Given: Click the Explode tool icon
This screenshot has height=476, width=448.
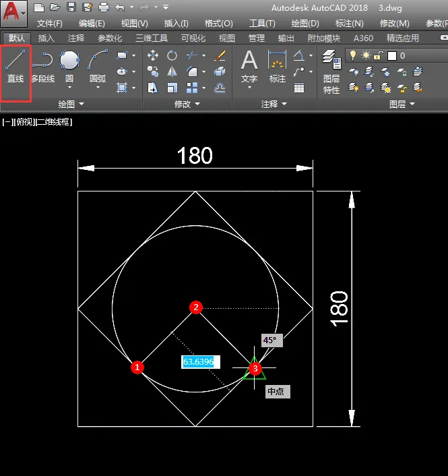Looking at the screenshot, I should pos(220,71).
